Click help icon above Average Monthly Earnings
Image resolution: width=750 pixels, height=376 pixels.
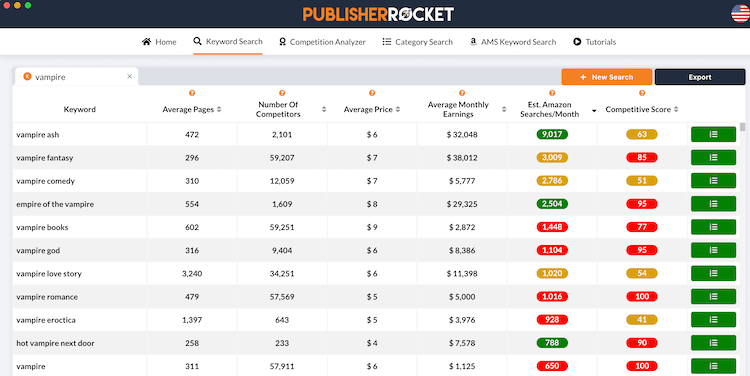tap(462, 93)
